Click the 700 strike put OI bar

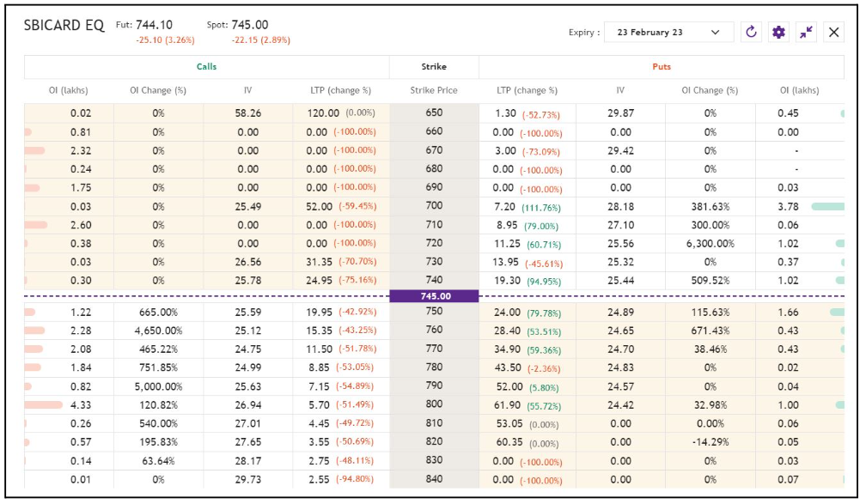point(826,207)
